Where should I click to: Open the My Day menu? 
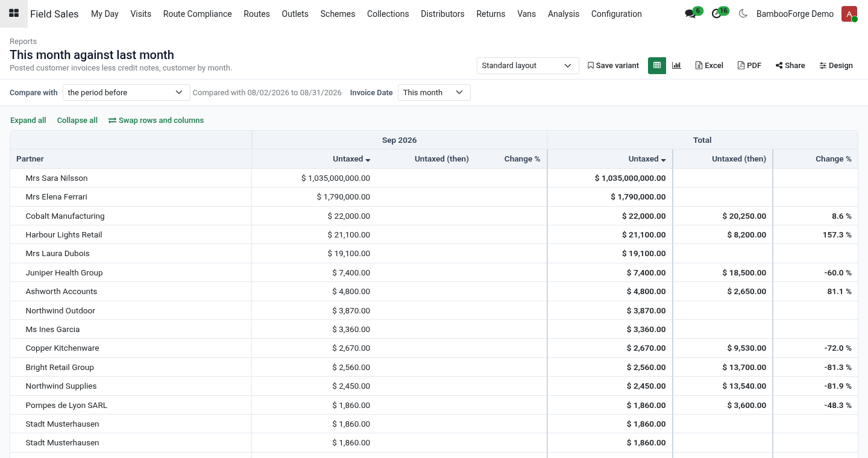coord(105,14)
